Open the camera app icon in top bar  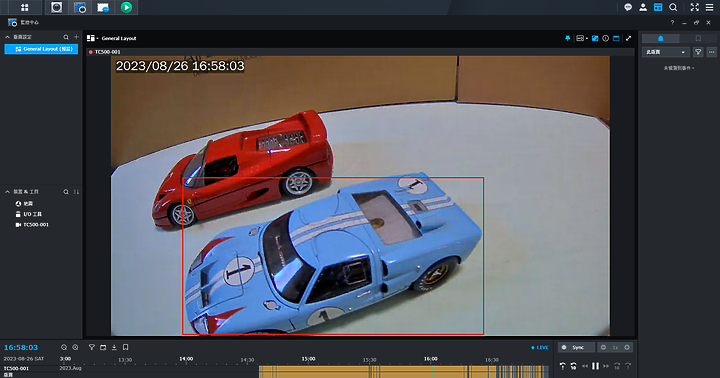coord(56,7)
